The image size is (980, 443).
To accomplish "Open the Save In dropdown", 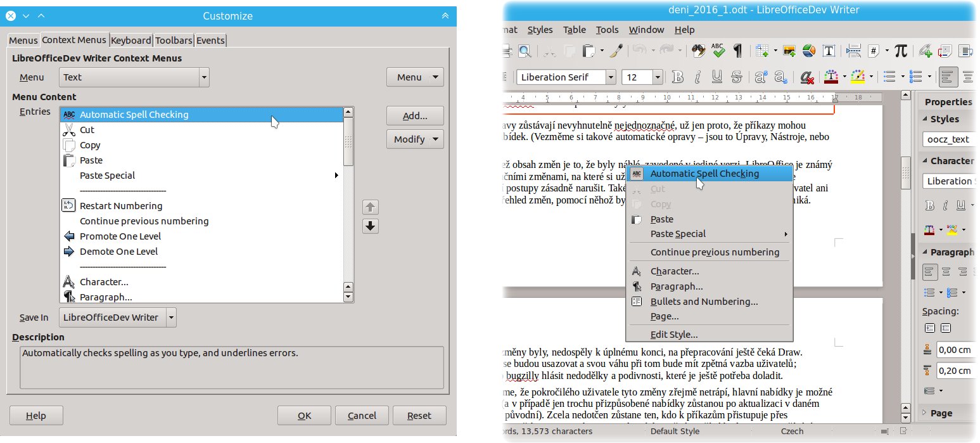I will pyautogui.click(x=118, y=318).
